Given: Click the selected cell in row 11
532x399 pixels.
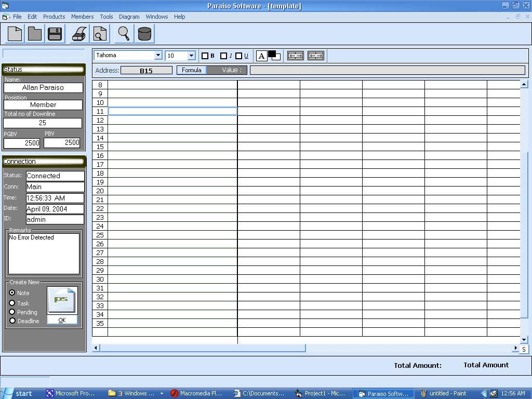Looking at the screenshot, I should click(x=172, y=111).
